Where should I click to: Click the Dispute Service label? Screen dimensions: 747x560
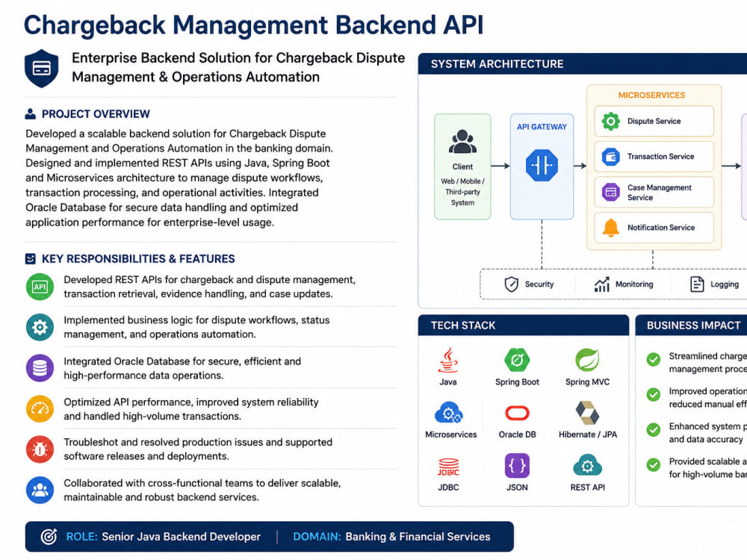click(654, 121)
